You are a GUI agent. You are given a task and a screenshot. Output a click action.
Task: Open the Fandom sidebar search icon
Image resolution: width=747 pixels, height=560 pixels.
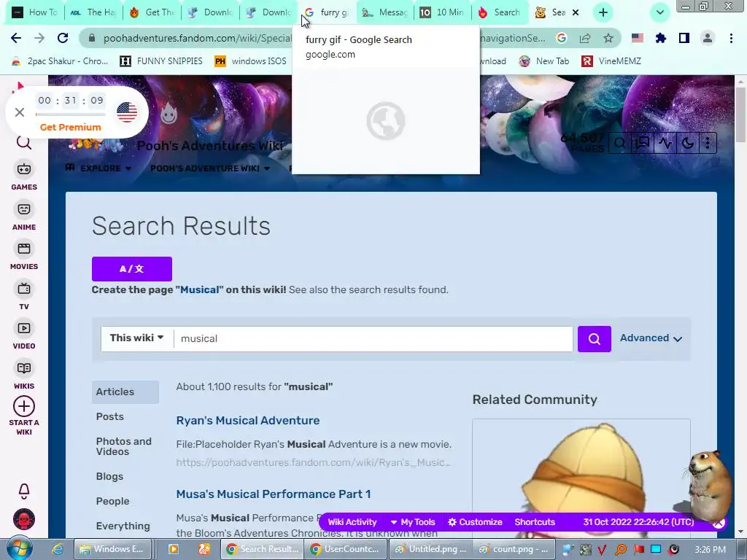(24, 142)
